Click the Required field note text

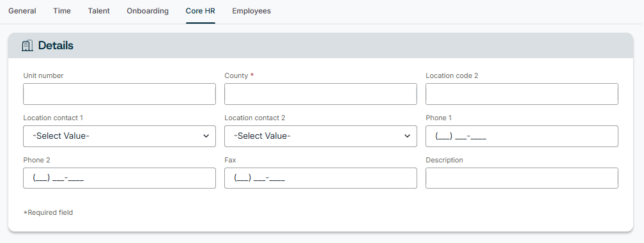pyautogui.click(x=48, y=212)
